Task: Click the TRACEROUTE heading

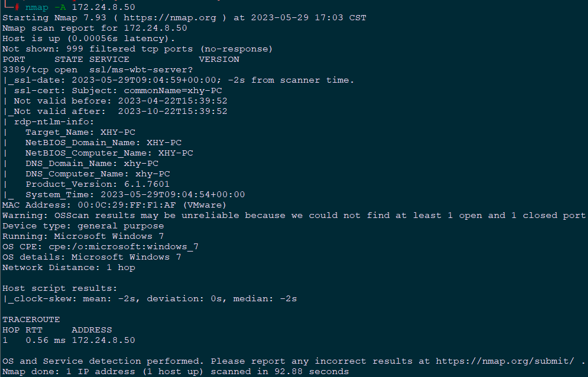Action: point(31,319)
